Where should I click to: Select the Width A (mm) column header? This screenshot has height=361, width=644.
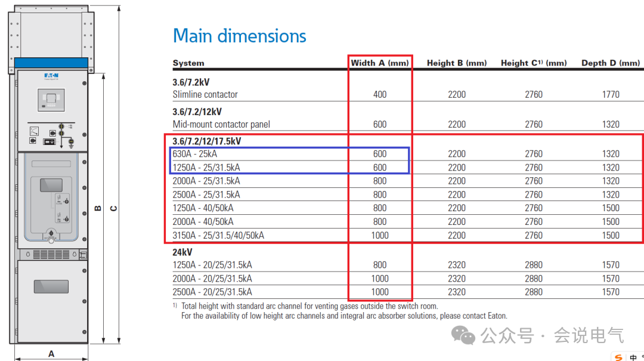pyautogui.click(x=379, y=63)
